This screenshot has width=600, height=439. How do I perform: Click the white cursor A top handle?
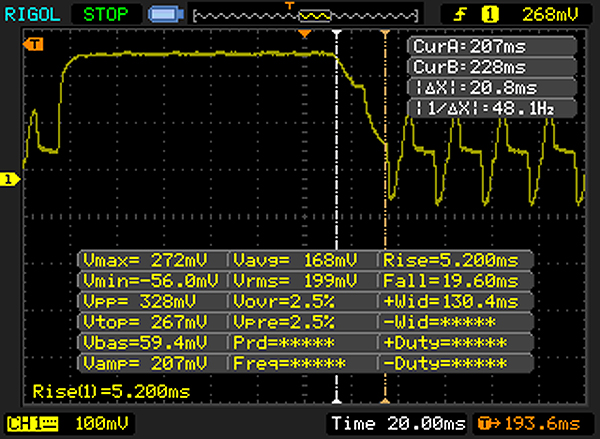pos(337,34)
